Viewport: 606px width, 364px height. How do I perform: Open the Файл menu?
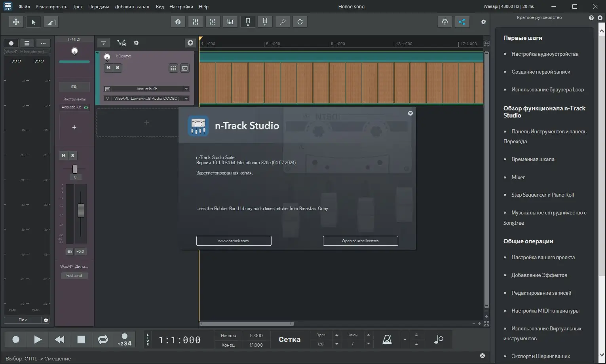24,7
